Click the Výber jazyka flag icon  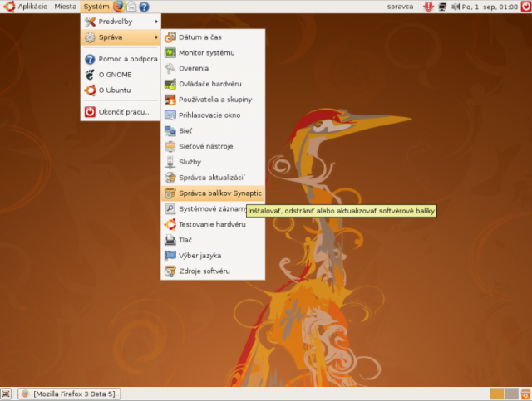pos(170,256)
